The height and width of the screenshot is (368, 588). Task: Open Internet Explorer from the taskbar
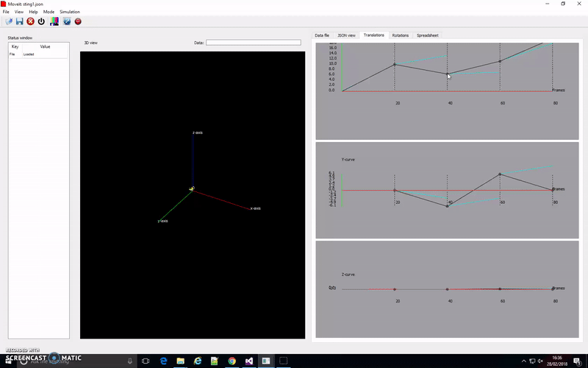pyautogui.click(x=198, y=361)
